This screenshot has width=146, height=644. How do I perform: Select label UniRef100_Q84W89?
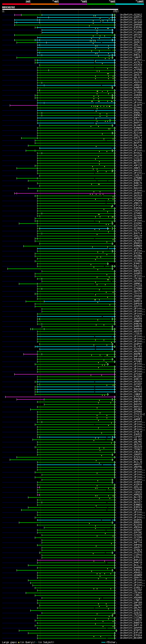(x=131, y=575)
